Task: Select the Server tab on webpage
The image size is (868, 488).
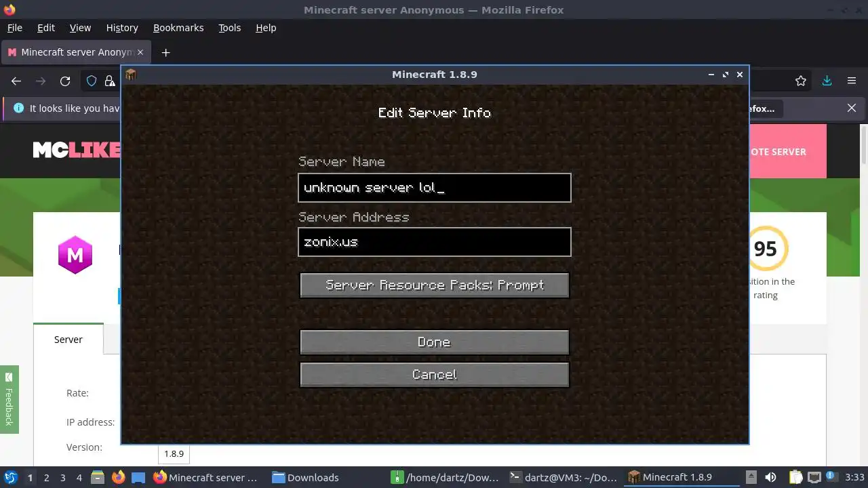Action: pyautogui.click(x=68, y=339)
